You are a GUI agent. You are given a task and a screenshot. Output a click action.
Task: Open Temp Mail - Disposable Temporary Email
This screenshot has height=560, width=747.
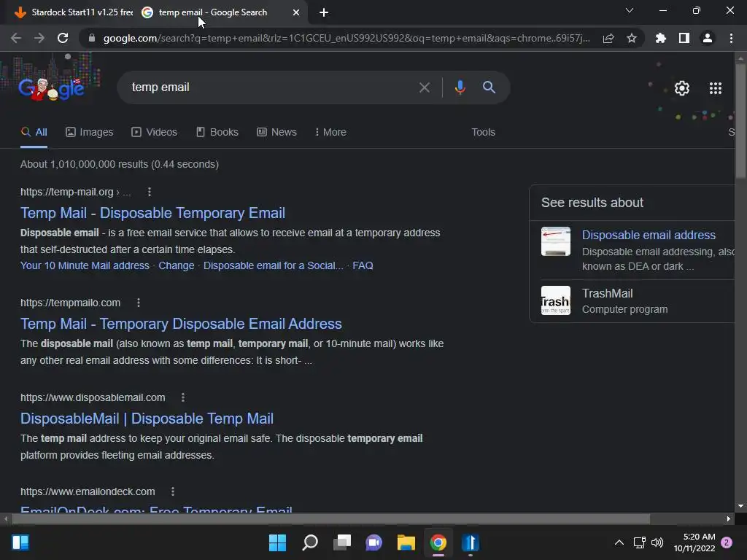point(152,213)
